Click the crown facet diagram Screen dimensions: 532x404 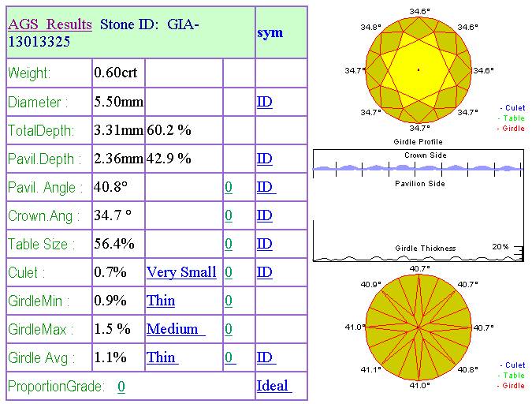[x=419, y=69]
